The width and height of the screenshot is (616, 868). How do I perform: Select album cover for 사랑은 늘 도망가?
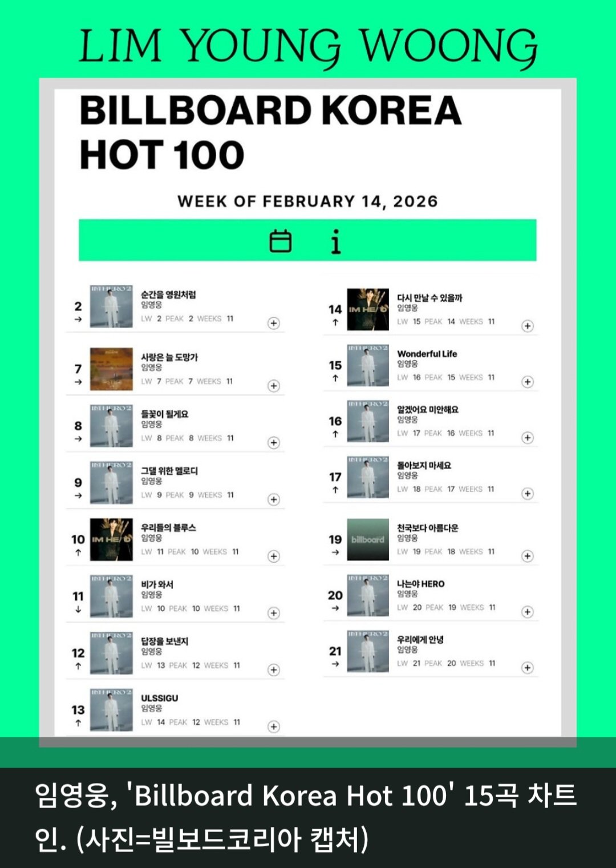(x=111, y=369)
